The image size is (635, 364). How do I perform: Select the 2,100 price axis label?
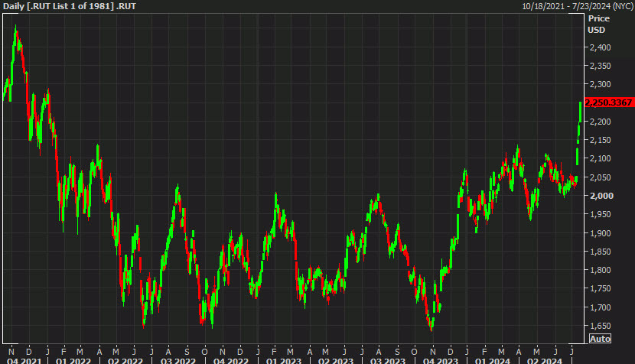pos(600,158)
